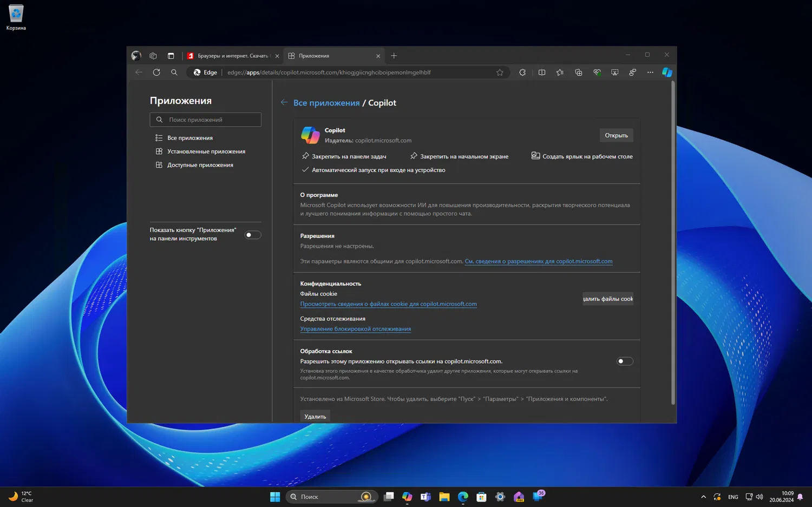
Task: Click the screenshot capture toolbar icon
Action: tap(614, 73)
